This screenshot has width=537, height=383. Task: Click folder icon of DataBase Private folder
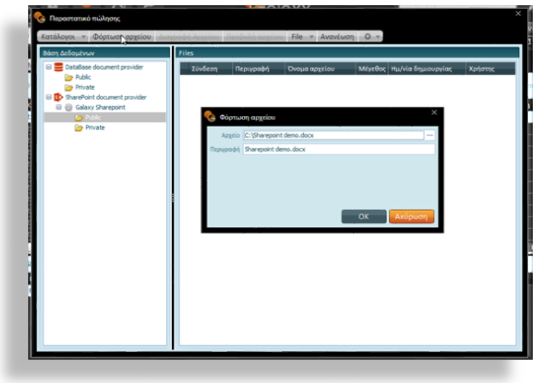click(x=69, y=87)
